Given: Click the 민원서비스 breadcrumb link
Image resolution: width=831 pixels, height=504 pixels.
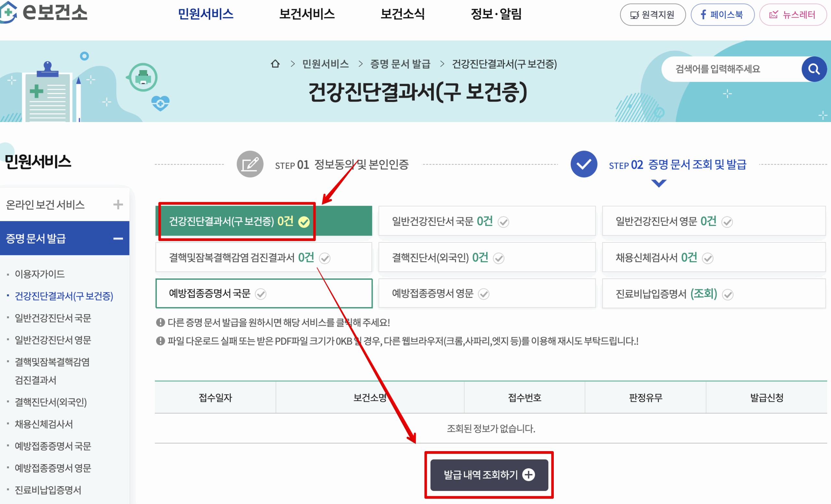Looking at the screenshot, I should click(x=326, y=64).
